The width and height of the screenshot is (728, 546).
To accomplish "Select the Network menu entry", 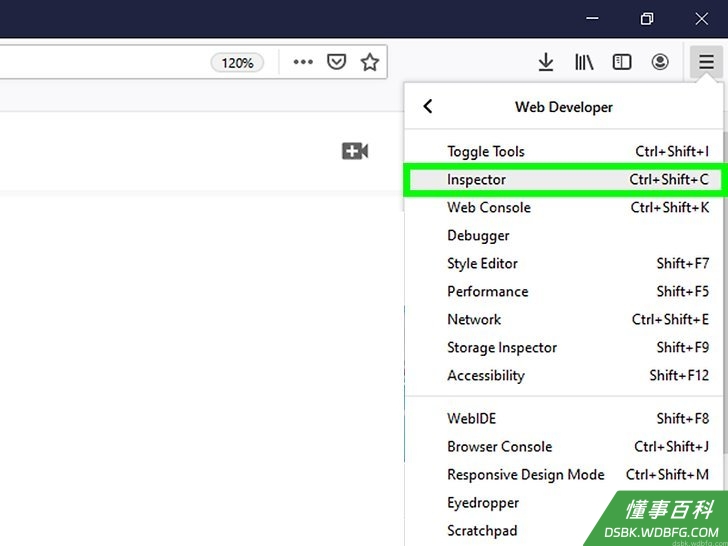I will [x=563, y=319].
